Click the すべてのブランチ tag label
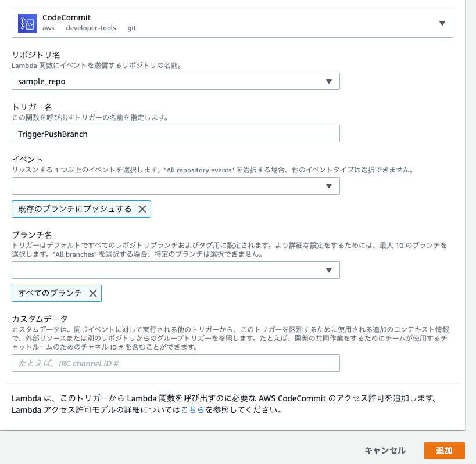This screenshot has width=476, height=464. pos(50,293)
